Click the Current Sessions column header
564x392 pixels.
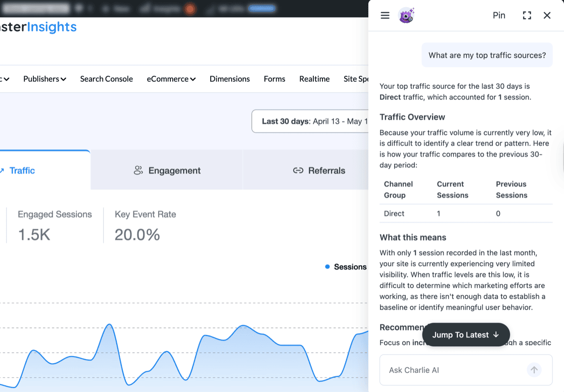pos(452,189)
